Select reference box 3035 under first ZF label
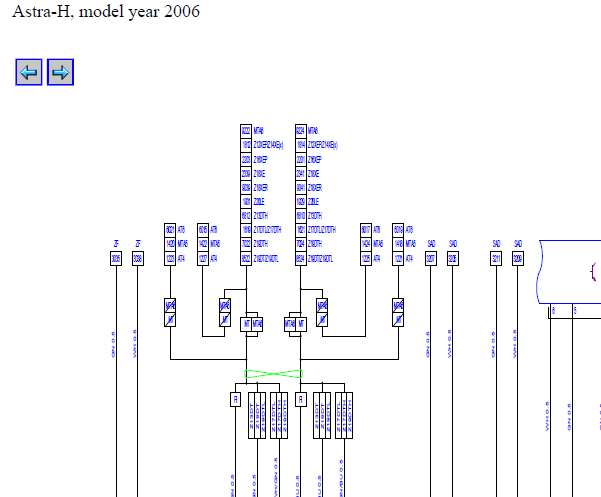Viewport: 601px width, 497px height. [x=116, y=259]
